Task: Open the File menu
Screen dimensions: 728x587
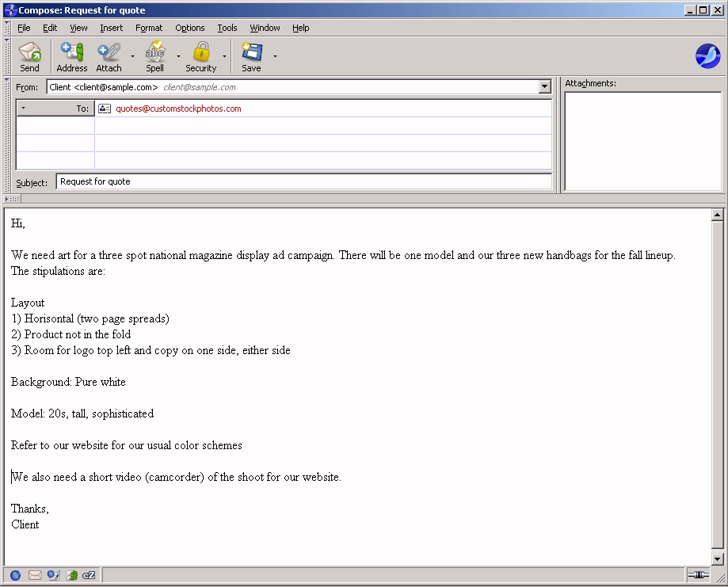Action: 24,28
